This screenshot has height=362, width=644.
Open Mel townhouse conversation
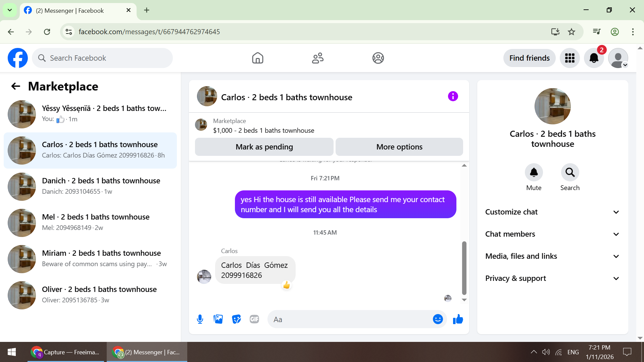(x=90, y=223)
